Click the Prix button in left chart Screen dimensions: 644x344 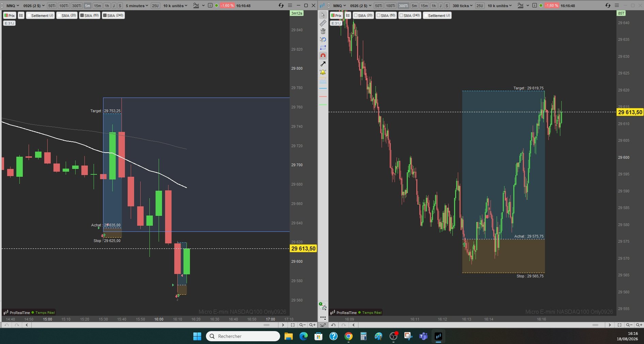point(10,15)
